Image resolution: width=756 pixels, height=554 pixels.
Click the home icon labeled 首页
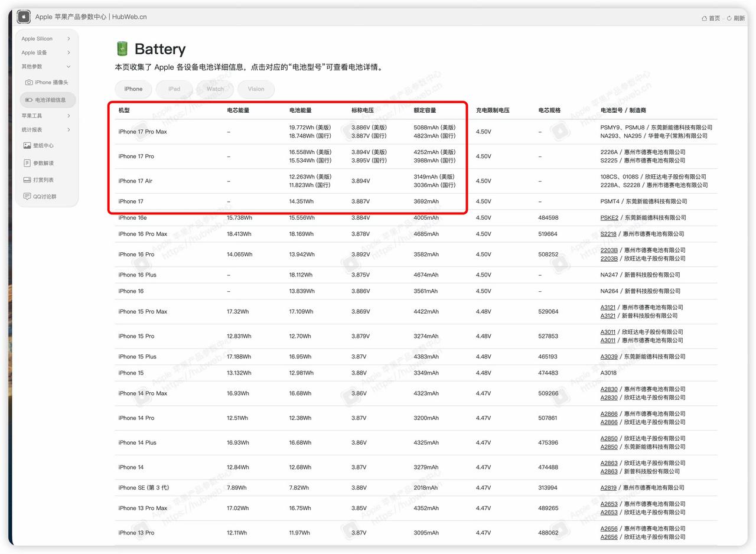click(x=704, y=18)
